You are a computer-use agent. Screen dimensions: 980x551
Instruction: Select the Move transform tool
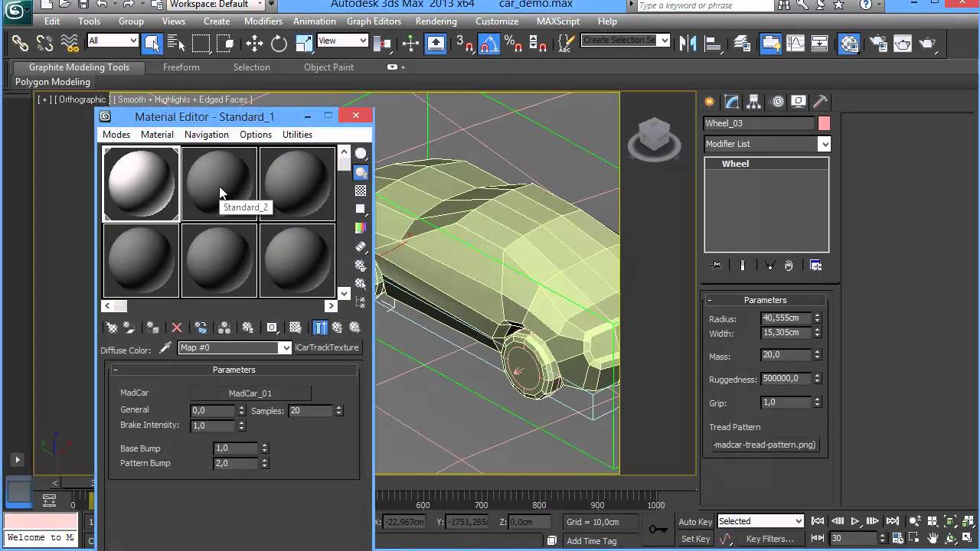[254, 44]
